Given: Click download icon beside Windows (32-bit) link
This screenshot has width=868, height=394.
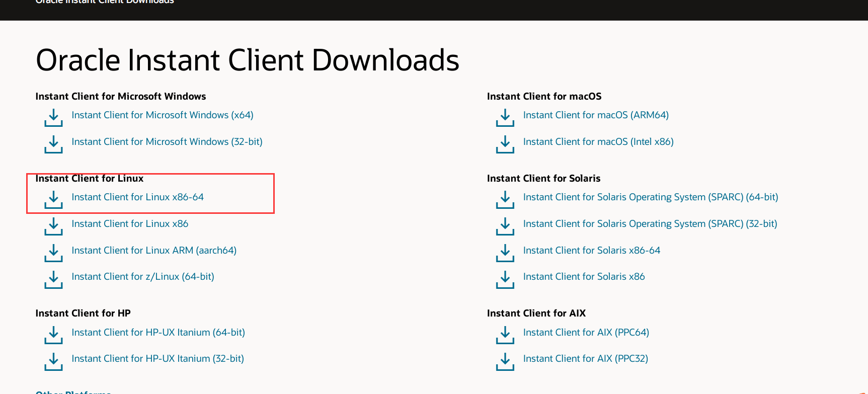Looking at the screenshot, I should [x=53, y=144].
